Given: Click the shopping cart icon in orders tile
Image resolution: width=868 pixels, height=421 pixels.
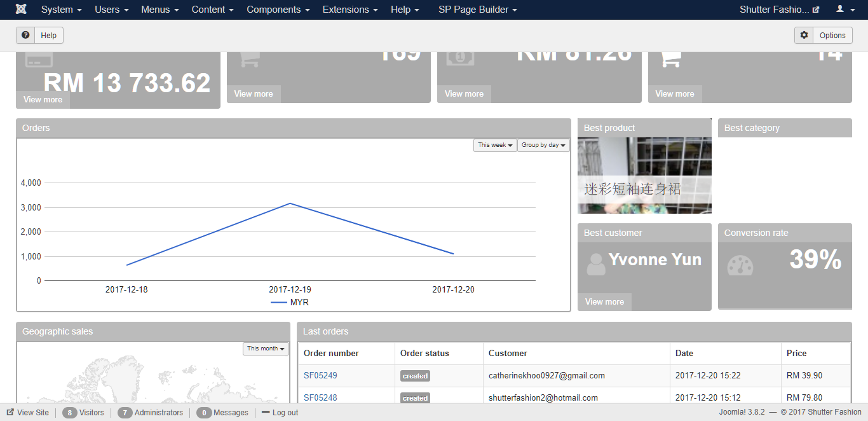Looking at the screenshot, I should coord(249,59).
